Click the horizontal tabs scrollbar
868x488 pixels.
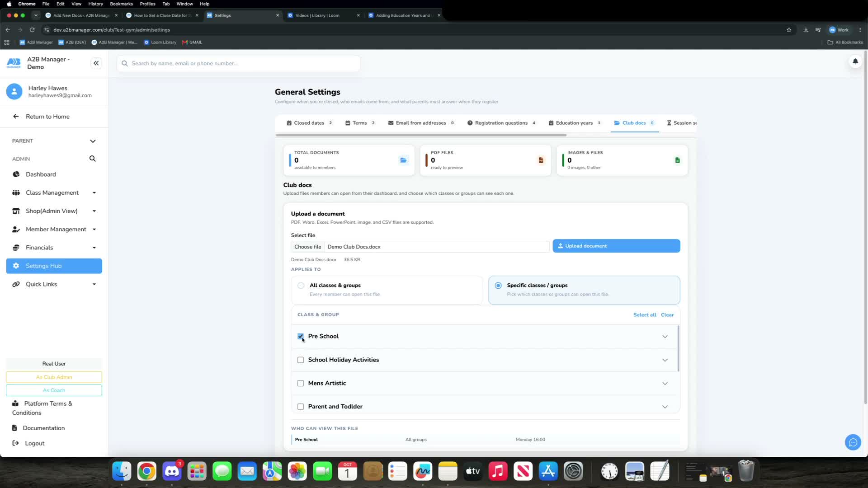[x=421, y=135]
